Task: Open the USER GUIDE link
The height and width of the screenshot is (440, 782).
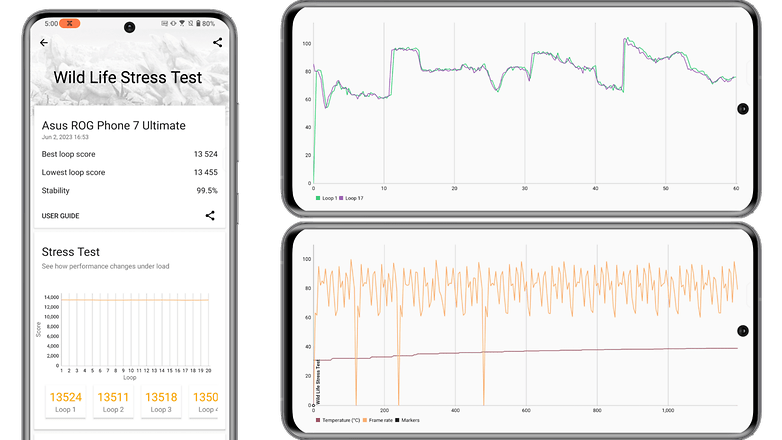Action: pyautogui.click(x=60, y=216)
